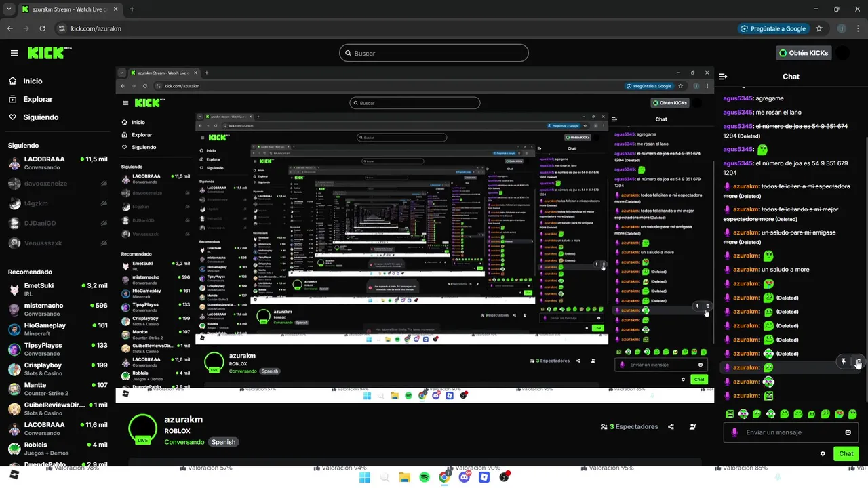This screenshot has width=868, height=488.
Task: Click the main chat's Enviar un mensaje input
Action: click(791, 432)
